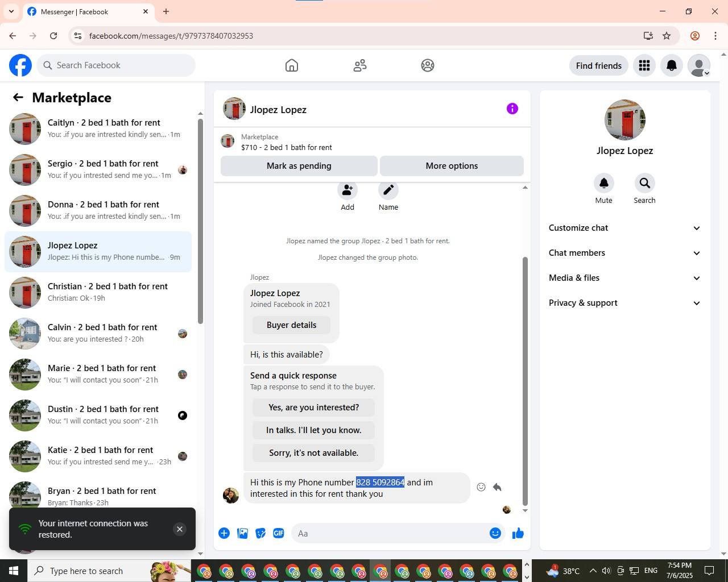Screen dimensions: 728x582
Task: Open Dustin's rental conversation
Action: point(98,415)
